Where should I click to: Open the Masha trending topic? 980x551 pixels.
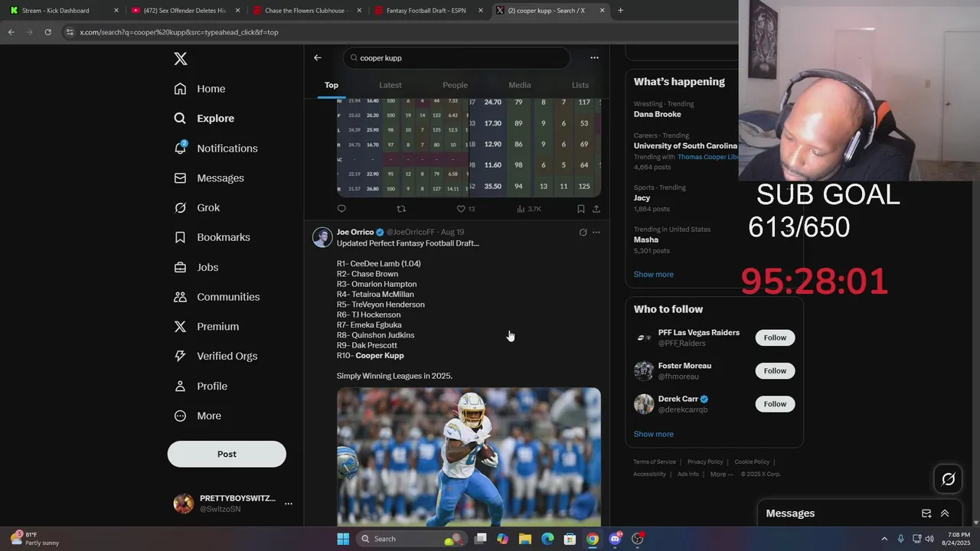point(646,240)
